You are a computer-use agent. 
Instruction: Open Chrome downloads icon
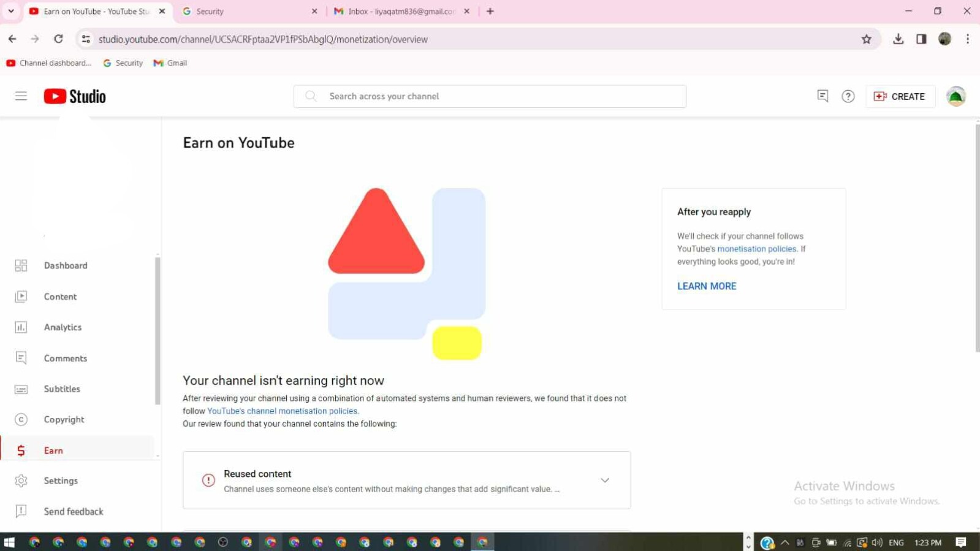click(898, 39)
